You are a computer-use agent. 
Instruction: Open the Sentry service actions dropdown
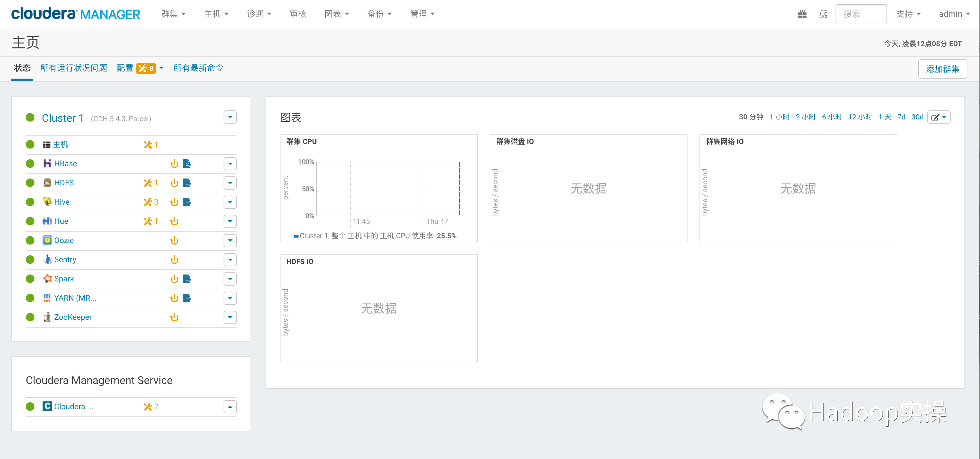pyautogui.click(x=230, y=260)
